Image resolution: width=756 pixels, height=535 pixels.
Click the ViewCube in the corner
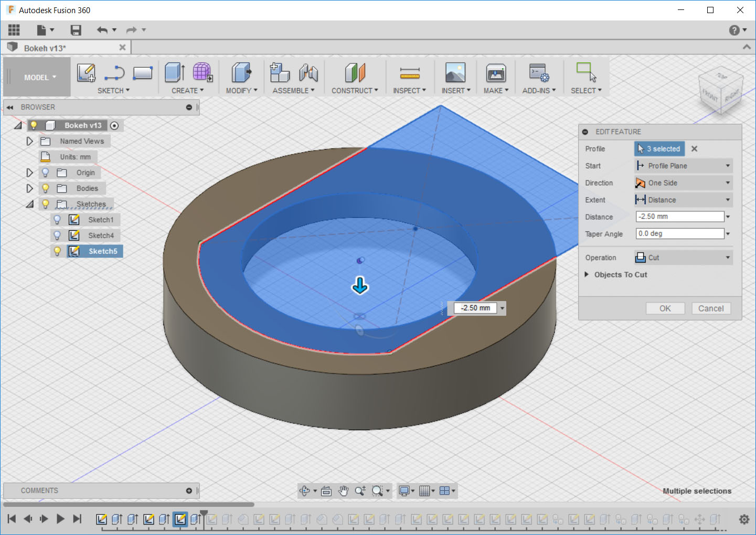pos(722,91)
